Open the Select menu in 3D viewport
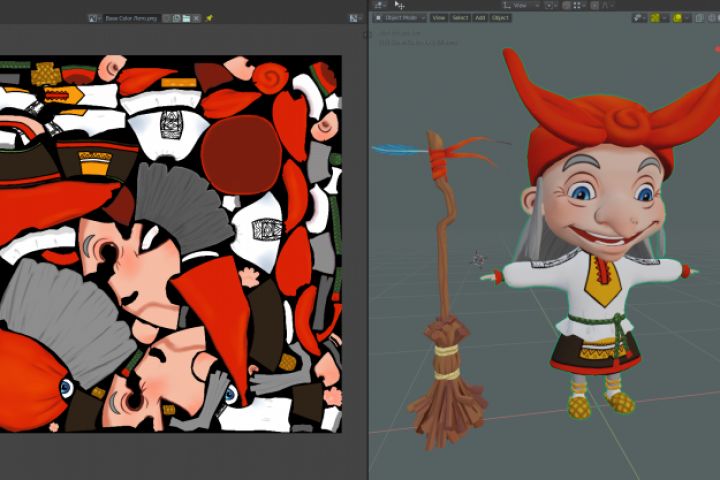Image resolution: width=720 pixels, height=480 pixels. tap(460, 18)
